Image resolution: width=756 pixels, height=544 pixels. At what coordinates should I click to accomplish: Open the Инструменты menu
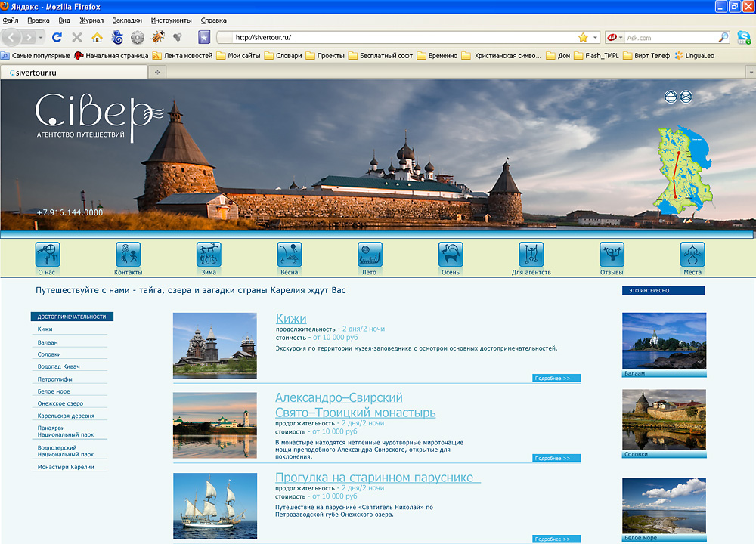click(171, 20)
